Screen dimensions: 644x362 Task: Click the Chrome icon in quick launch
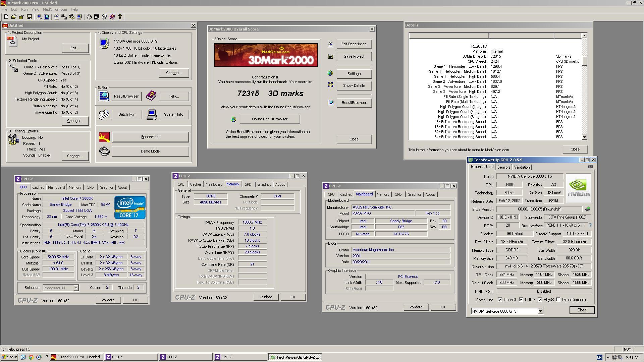31,357
